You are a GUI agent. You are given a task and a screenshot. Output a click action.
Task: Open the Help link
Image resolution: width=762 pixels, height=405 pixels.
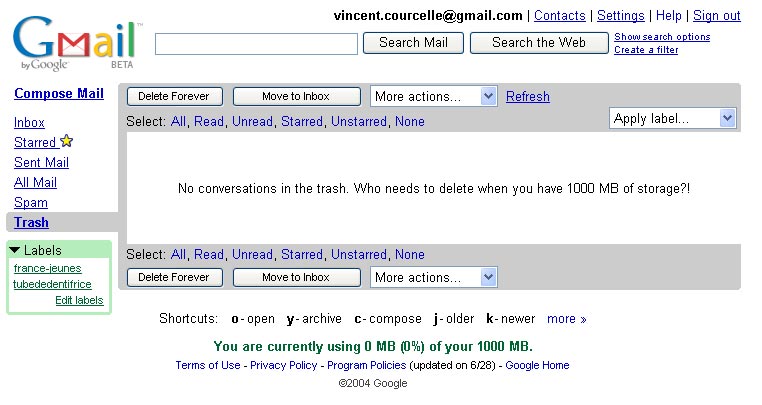pyautogui.click(x=669, y=16)
